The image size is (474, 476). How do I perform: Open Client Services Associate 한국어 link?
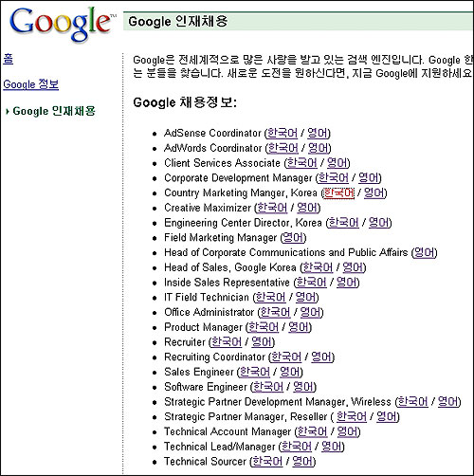(x=302, y=163)
